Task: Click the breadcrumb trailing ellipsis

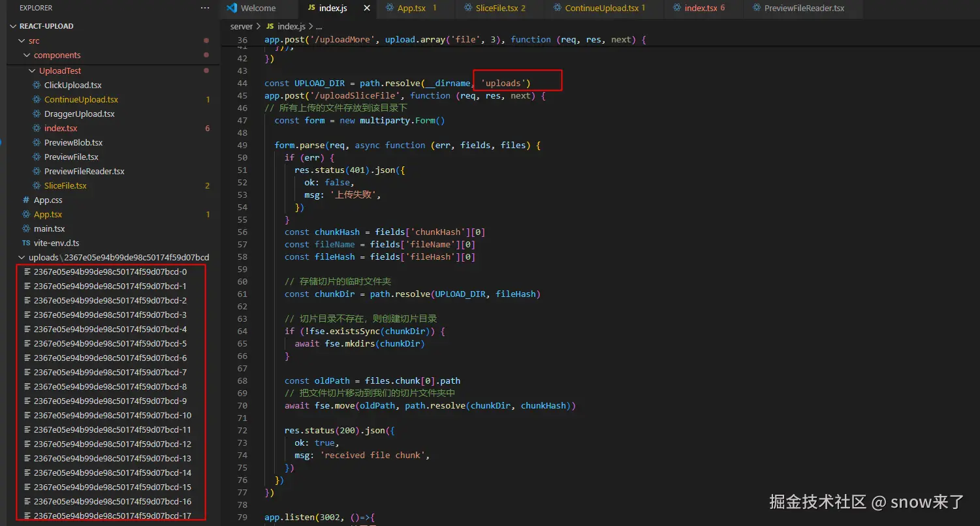Action: (319, 26)
